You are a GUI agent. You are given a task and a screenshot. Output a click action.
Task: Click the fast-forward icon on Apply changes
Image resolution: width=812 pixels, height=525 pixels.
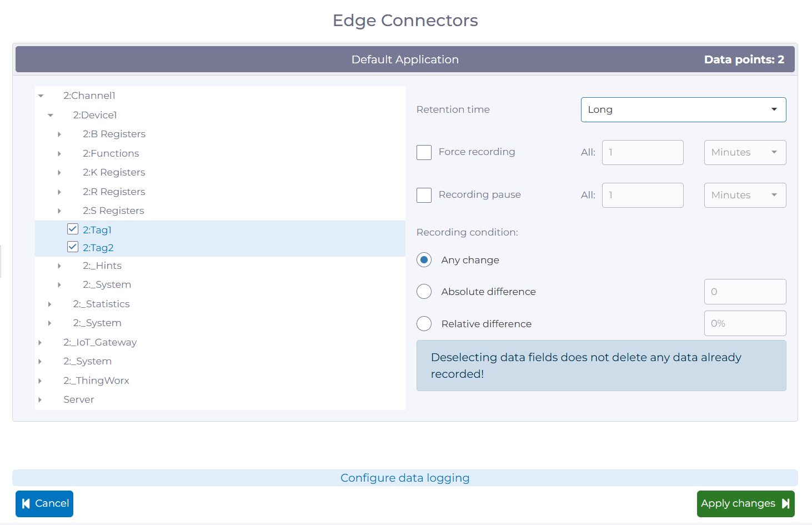point(786,503)
